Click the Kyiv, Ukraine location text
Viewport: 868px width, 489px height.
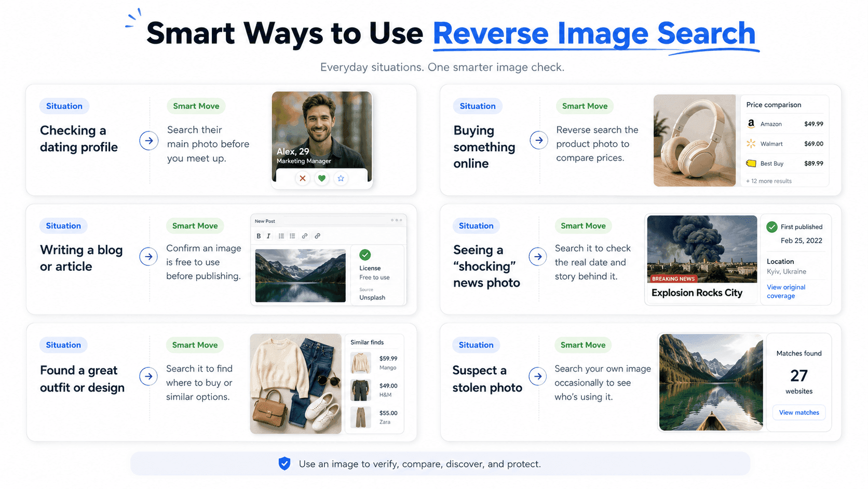point(786,271)
